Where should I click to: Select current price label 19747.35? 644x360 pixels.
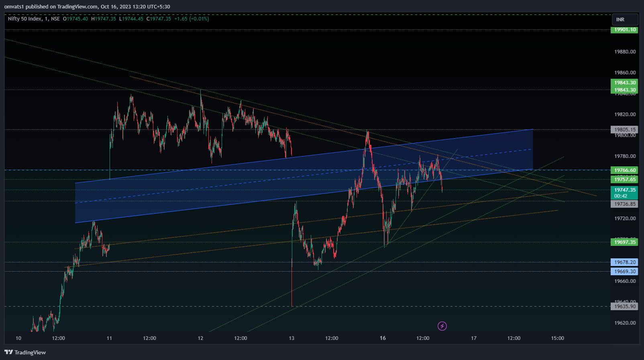click(625, 190)
